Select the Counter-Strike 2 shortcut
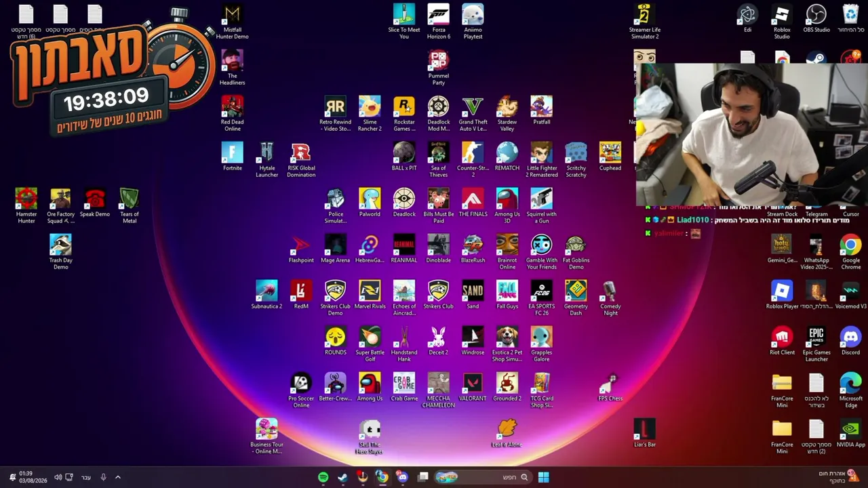Viewport: 868px width, 488px height. 473,160
